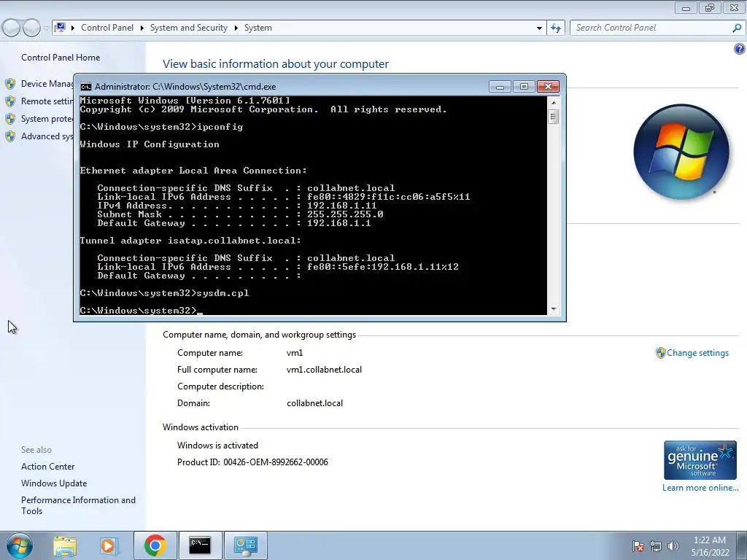Click the cmd window scroll down arrow
747x560 pixels.
tap(554, 309)
